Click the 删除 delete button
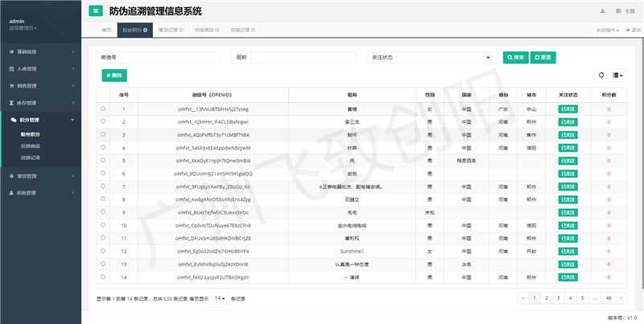This screenshot has height=324, width=644. pyautogui.click(x=114, y=75)
